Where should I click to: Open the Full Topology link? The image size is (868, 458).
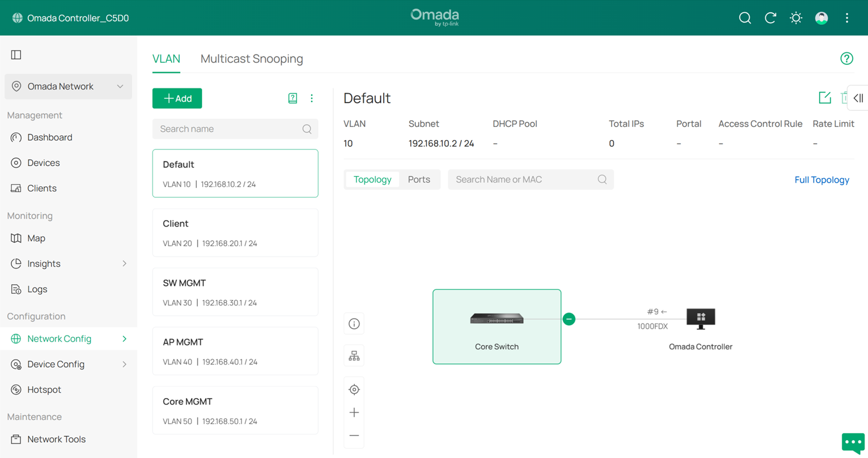click(821, 180)
